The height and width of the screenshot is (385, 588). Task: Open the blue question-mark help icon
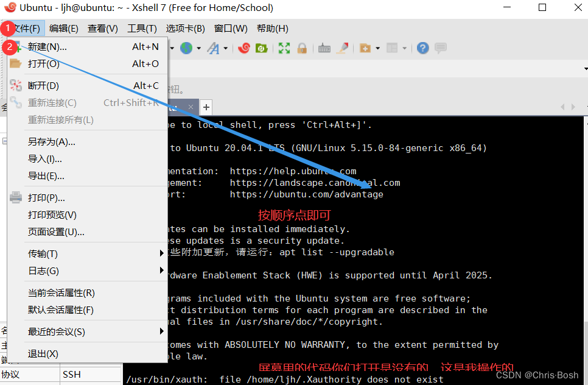[422, 48]
